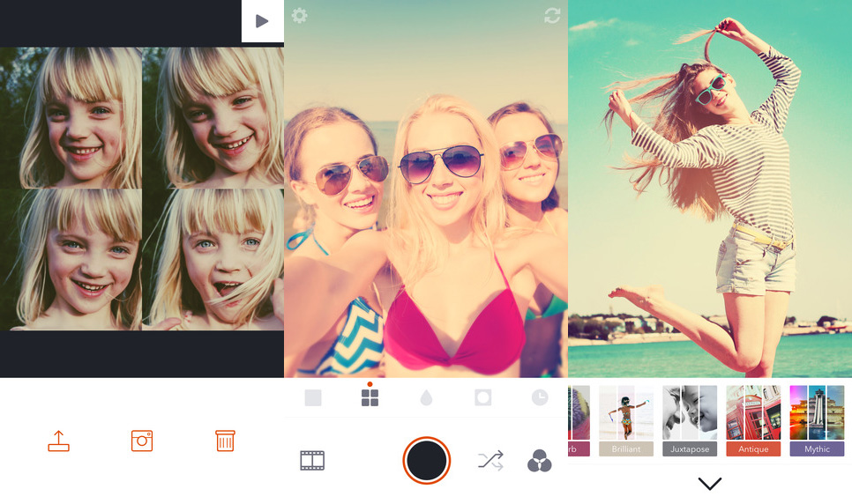Click the Brilliant label
The width and height of the screenshot is (852, 504).
coord(626,449)
